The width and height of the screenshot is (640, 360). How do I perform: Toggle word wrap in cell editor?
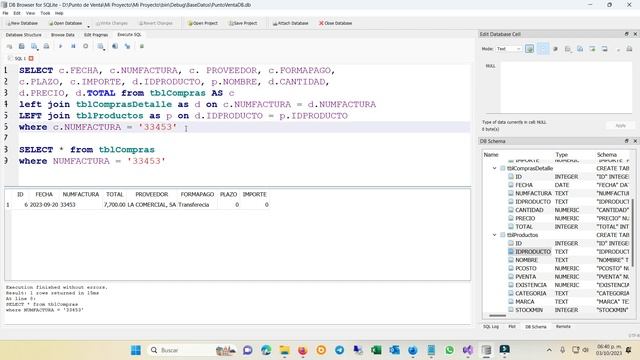click(543, 49)
